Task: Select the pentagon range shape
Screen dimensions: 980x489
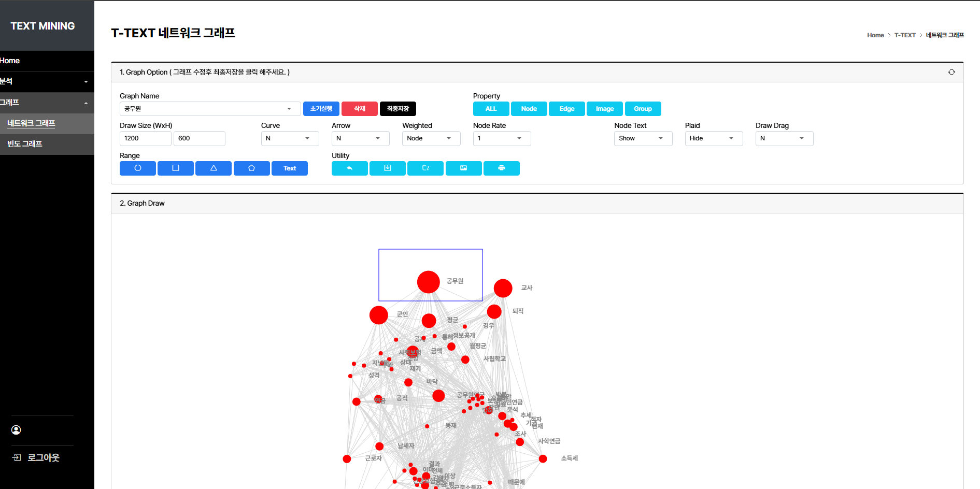Action: click(251, 168)
